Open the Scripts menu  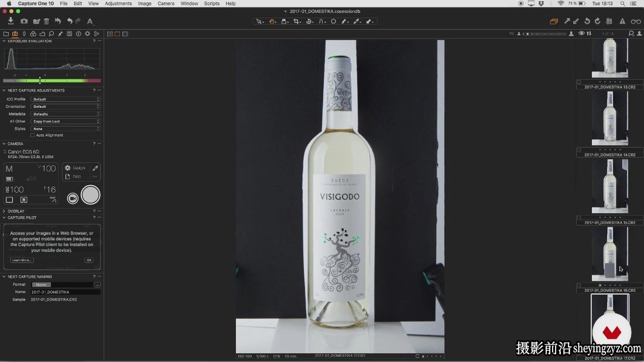(x=211, y=4)
